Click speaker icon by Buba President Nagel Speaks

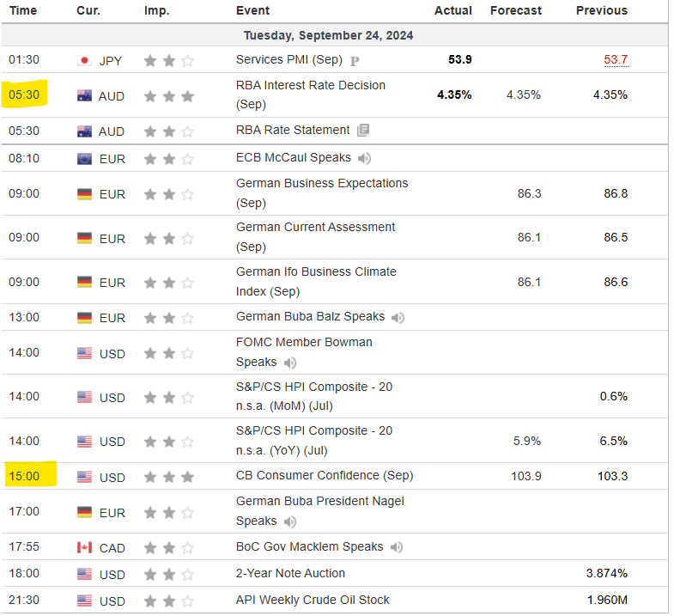(x=290, y=521)
